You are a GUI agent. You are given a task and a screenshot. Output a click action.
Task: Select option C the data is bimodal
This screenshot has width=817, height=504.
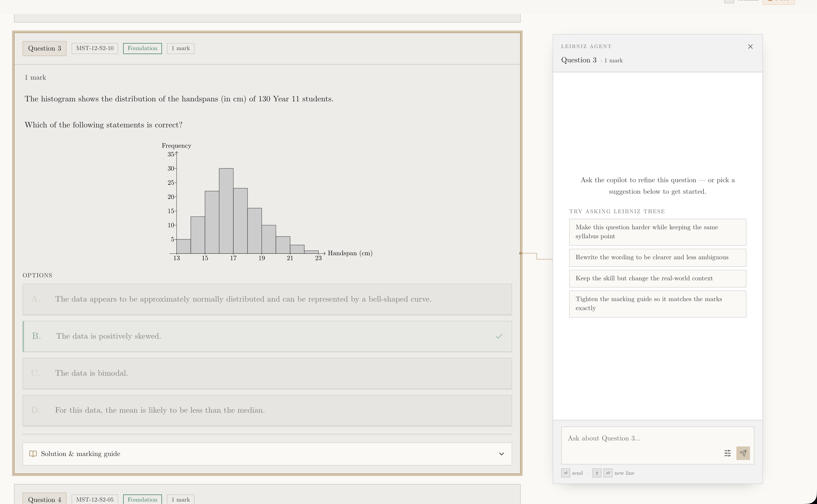point(267,373)
